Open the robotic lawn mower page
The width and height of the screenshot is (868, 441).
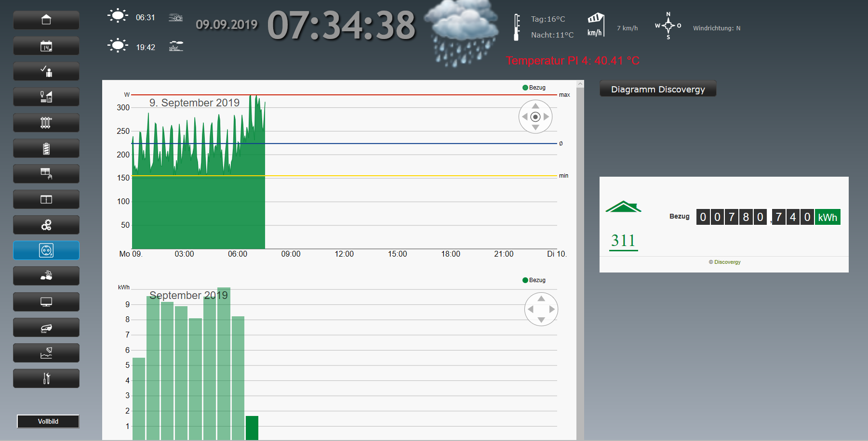(x=46, y=327)
